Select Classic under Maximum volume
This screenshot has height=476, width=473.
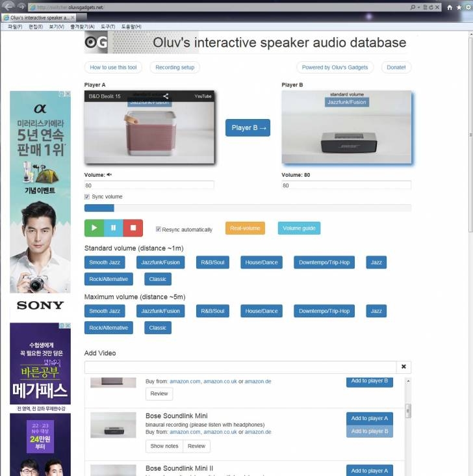coord(158,328)
